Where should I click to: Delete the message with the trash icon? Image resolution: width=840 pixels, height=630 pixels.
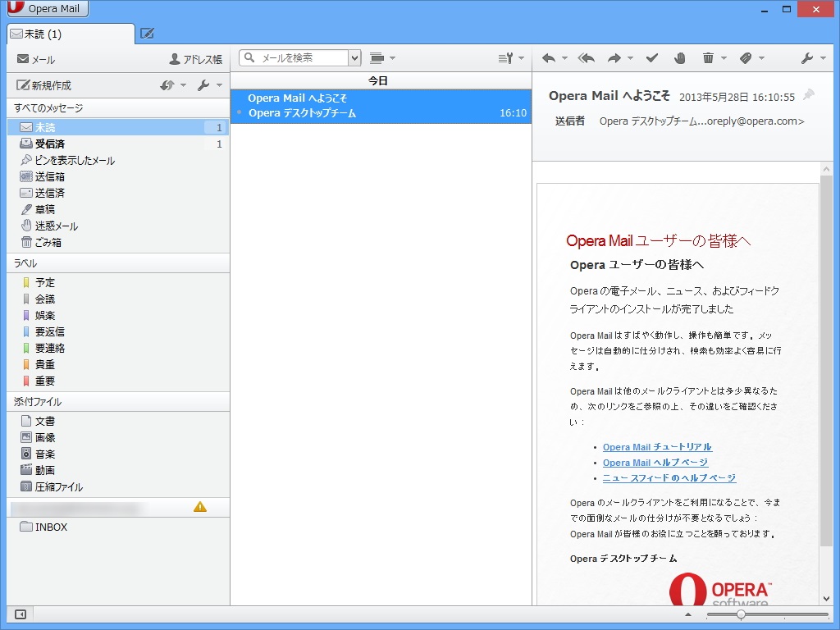(708, 58)
